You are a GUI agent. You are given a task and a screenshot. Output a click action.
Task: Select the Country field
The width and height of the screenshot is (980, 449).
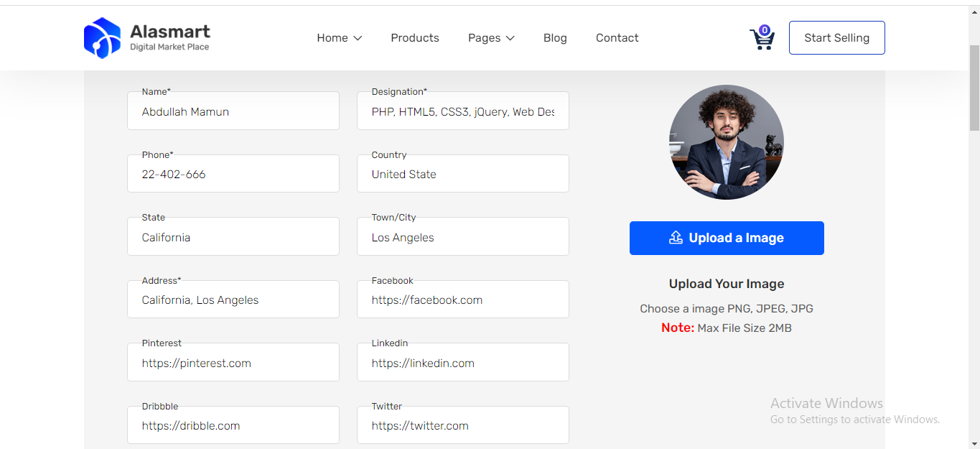[462, 175]
